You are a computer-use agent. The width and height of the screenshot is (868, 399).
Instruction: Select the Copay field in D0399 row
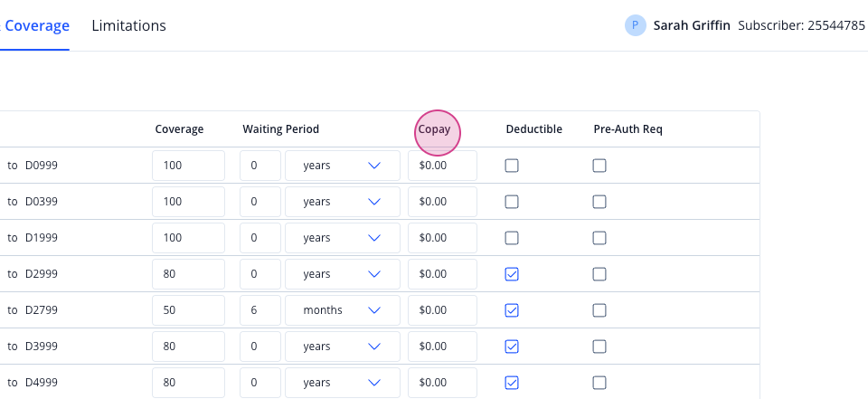pos(442,201)
